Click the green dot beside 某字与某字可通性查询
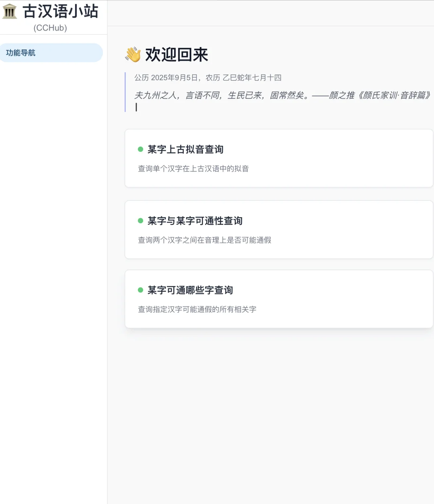The height and width of the screenshot is (504, 434). pos(141,221)
